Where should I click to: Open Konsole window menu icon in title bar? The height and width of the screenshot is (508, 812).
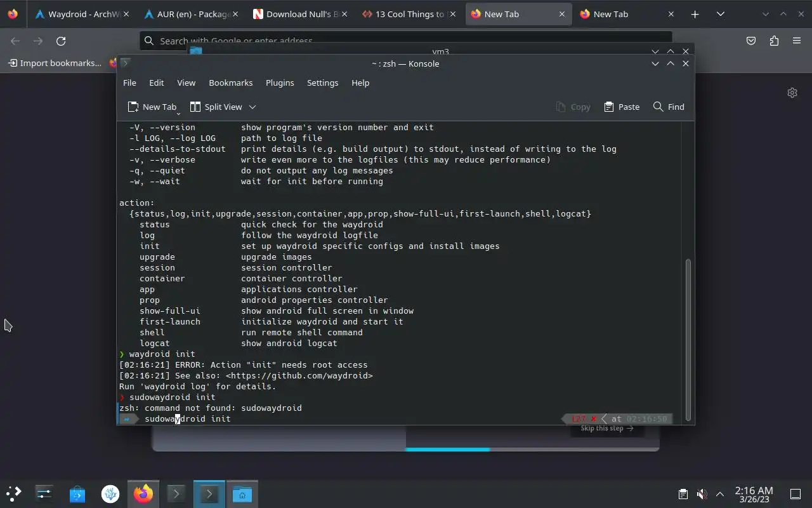pos(125,63)
